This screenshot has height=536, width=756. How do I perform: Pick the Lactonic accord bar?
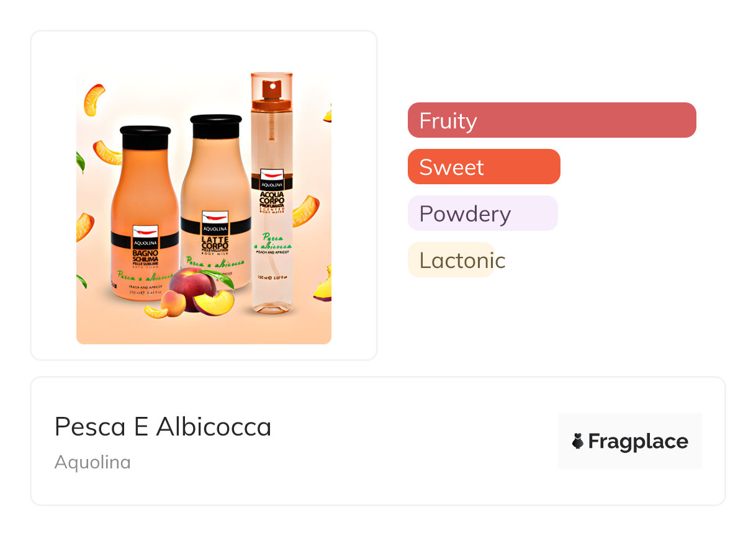pyautogui.click(x=451, y=260)
